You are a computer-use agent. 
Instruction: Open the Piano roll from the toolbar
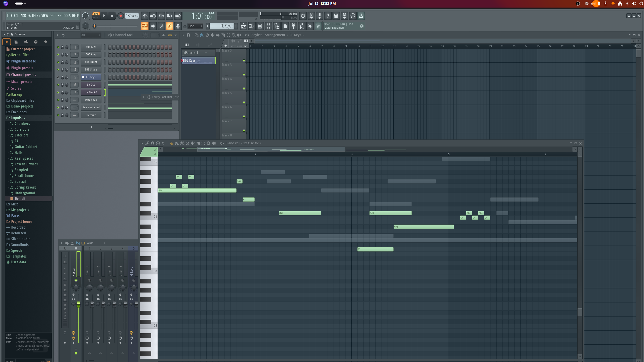252,26
